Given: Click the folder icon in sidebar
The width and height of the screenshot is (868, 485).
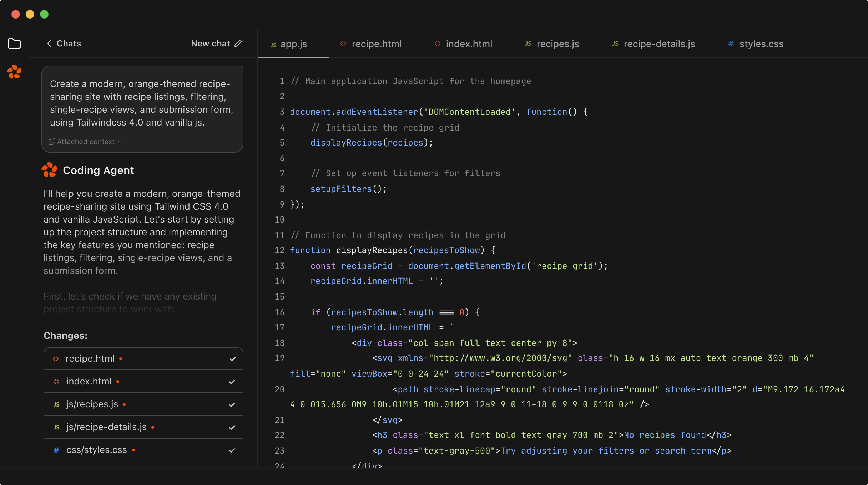Looking at the screenshot, I should [14, 43].
